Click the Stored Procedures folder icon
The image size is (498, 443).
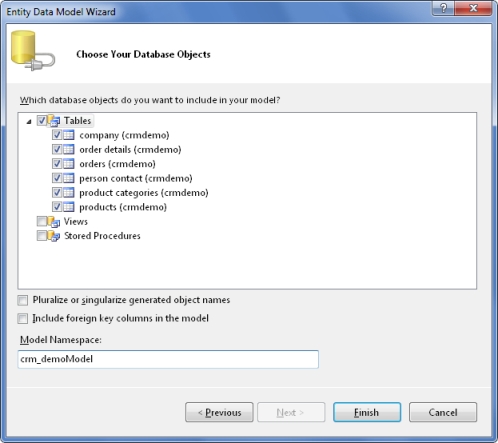(54, 236)
